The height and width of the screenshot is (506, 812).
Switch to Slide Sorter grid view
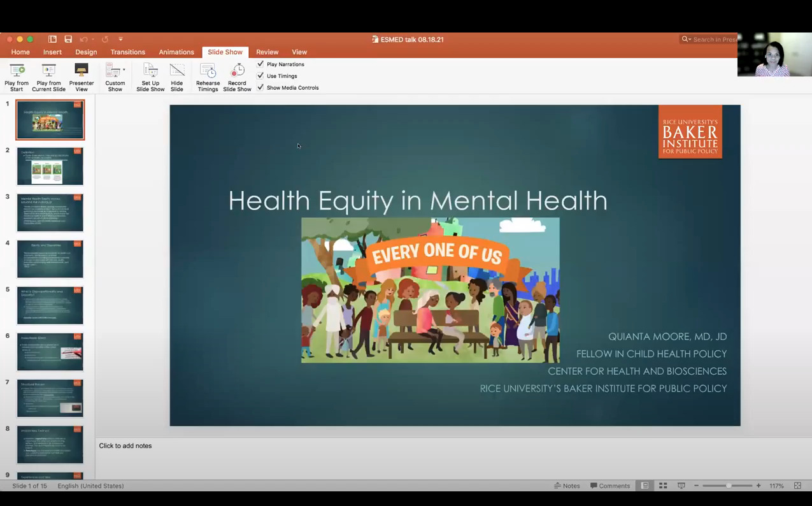[x=663, y=486]
